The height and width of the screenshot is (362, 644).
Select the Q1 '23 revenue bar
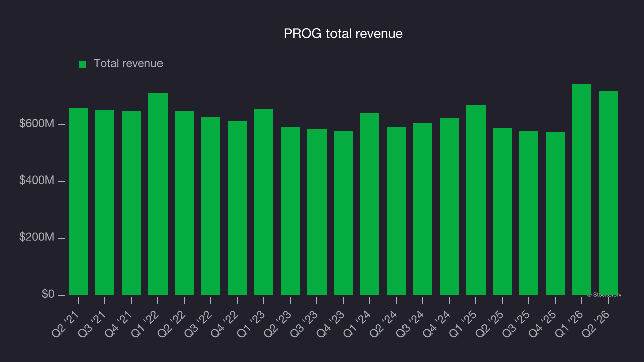pos(264,202)
